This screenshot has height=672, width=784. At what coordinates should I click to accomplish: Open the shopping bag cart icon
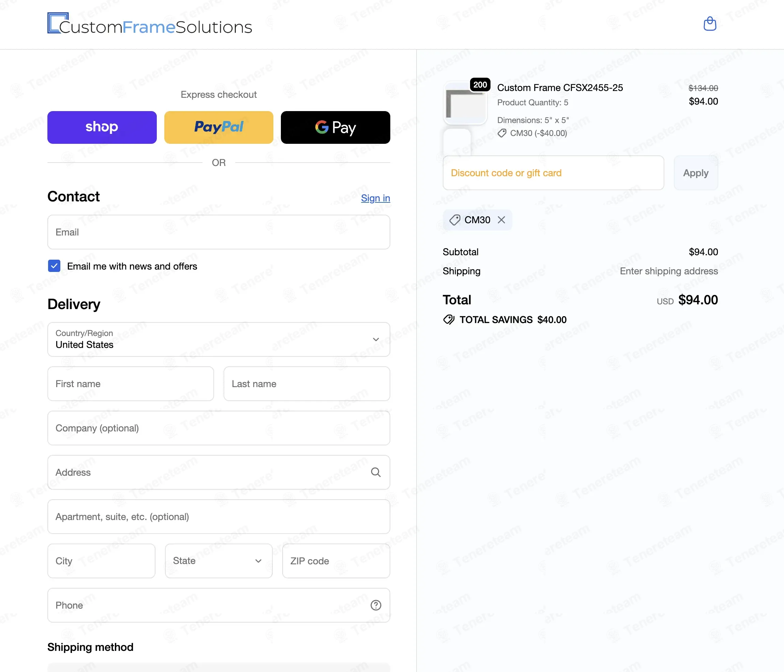tap(709, 24)
